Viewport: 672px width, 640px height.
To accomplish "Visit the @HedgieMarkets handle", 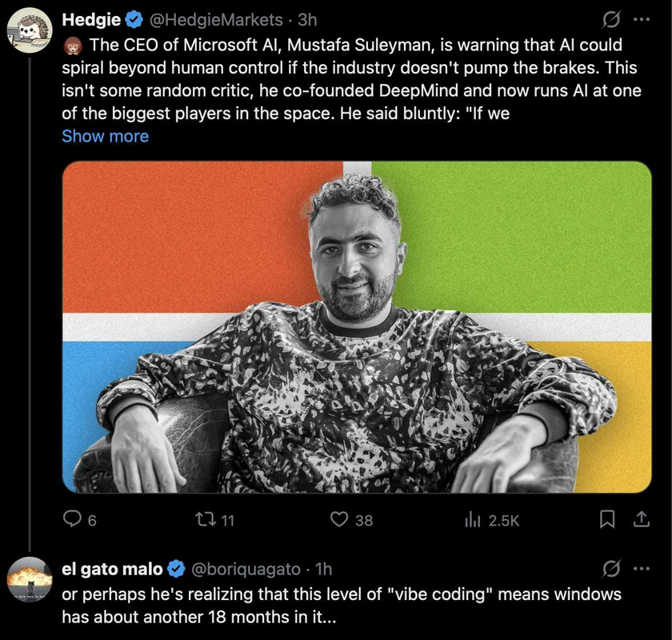I will 216,19.
